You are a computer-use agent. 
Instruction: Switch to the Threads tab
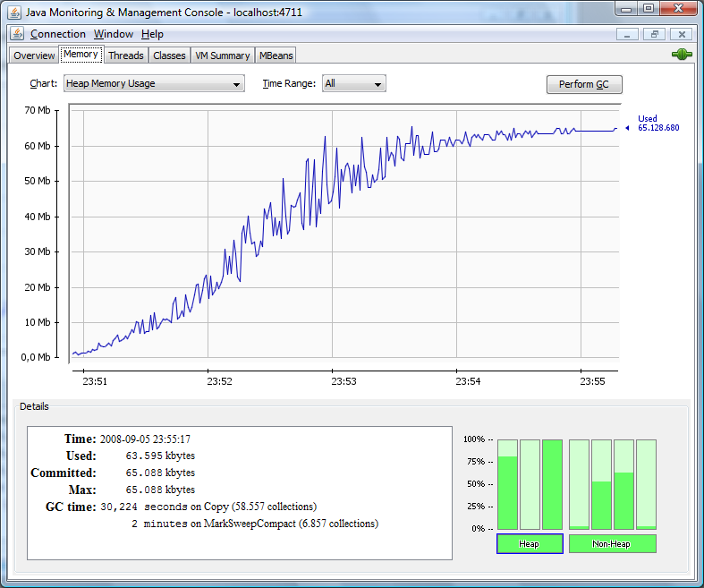point(126,55)
